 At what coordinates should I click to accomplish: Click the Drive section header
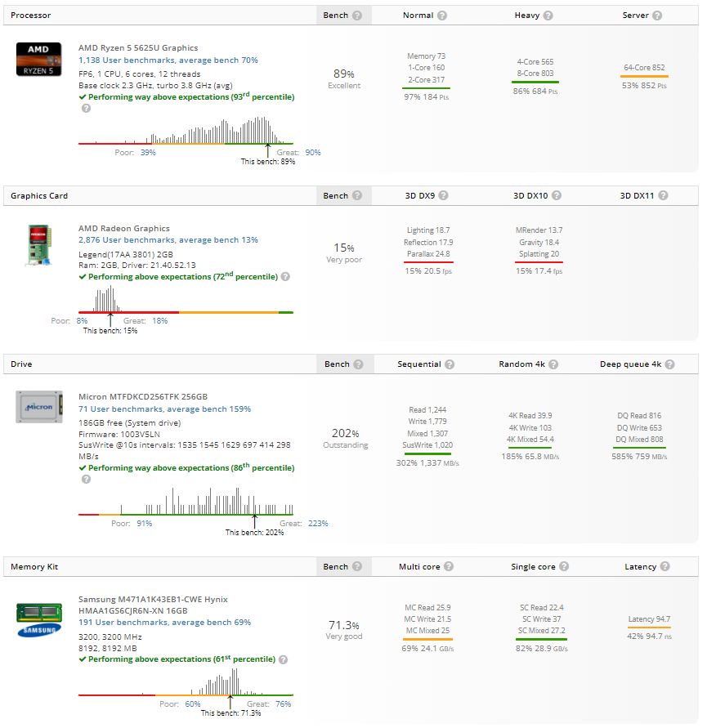click(21, 364)
